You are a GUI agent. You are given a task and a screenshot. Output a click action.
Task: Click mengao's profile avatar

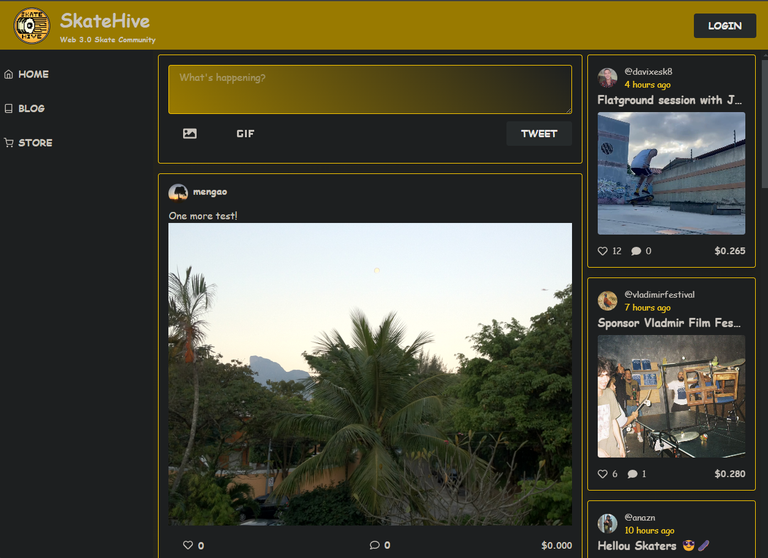point(178,192)
